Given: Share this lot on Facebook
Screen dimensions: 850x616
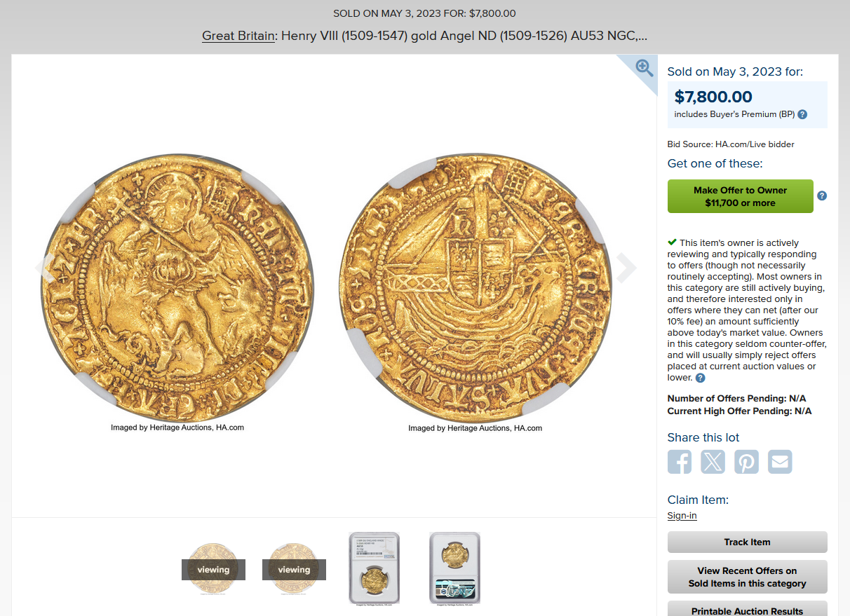Looking at the screenshot, I should (680, 462).
